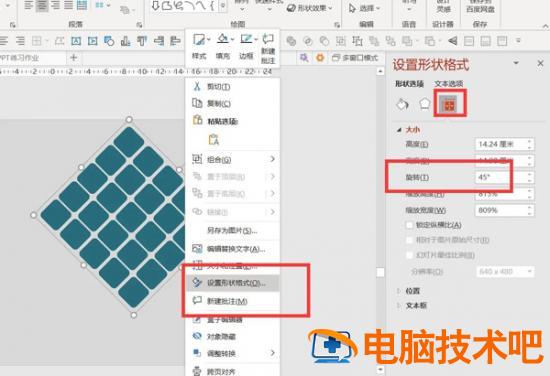Click the Height (高度) spinner arrows
The height and width of the screenshot is (376, 550).
coord(530,144)
